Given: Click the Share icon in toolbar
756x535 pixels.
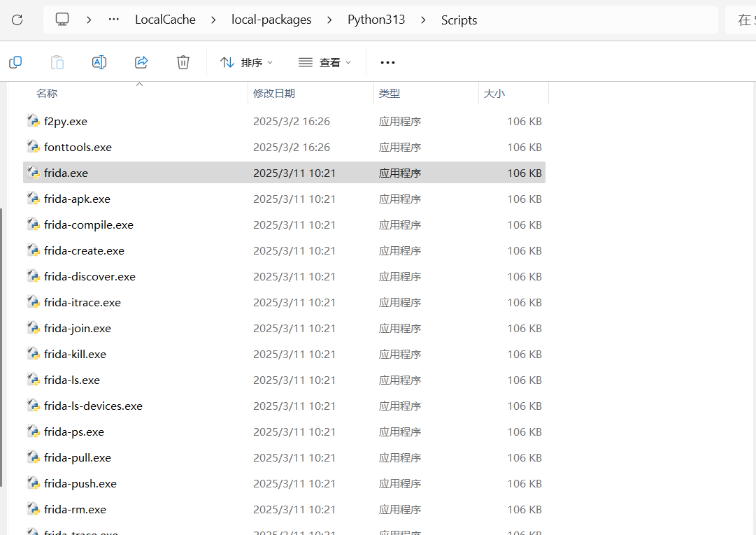Looking at the screenshot, I should point(141,62).
